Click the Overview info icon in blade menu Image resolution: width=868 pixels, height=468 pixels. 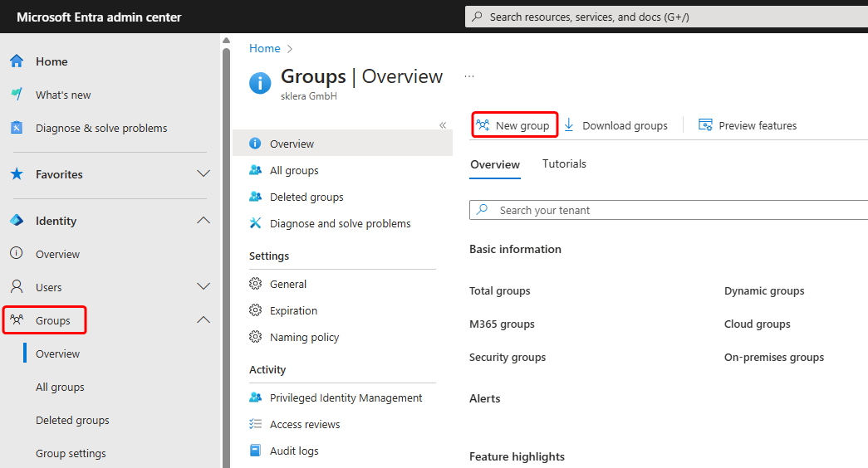[255, 144]
